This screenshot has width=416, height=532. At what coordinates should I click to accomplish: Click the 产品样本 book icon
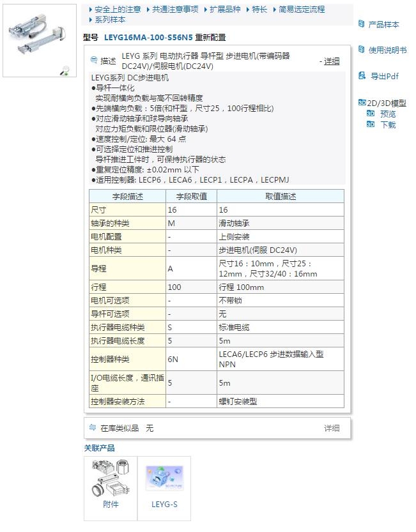click(362, 24)
